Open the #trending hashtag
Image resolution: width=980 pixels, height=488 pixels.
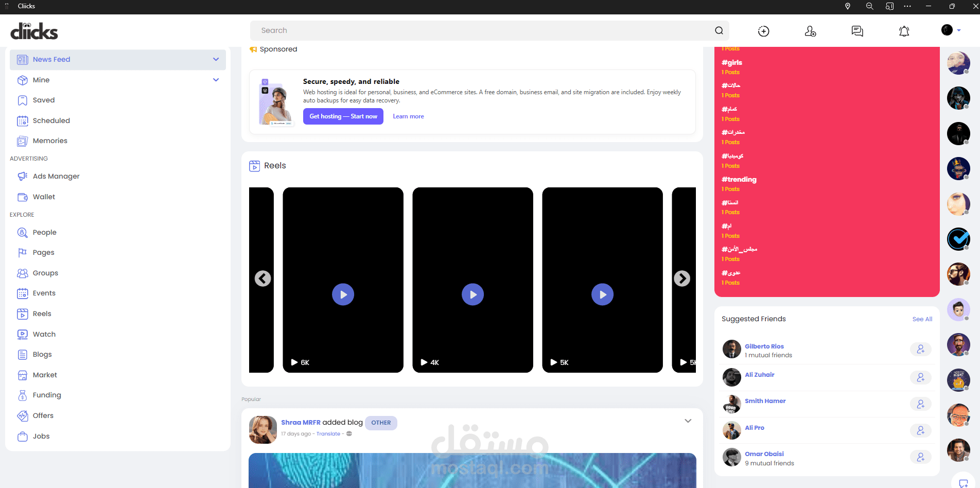pyautogui.click(x=739, y=180)
